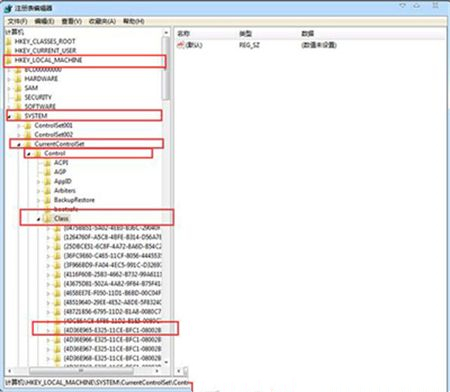The height and width of the screenshot is (392, 450).
Task: Click the tree pane scroll right arrow
Action: point(157,371)
